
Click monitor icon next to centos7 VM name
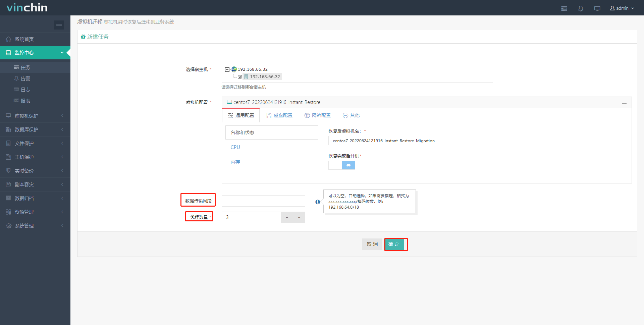[229, 102]
